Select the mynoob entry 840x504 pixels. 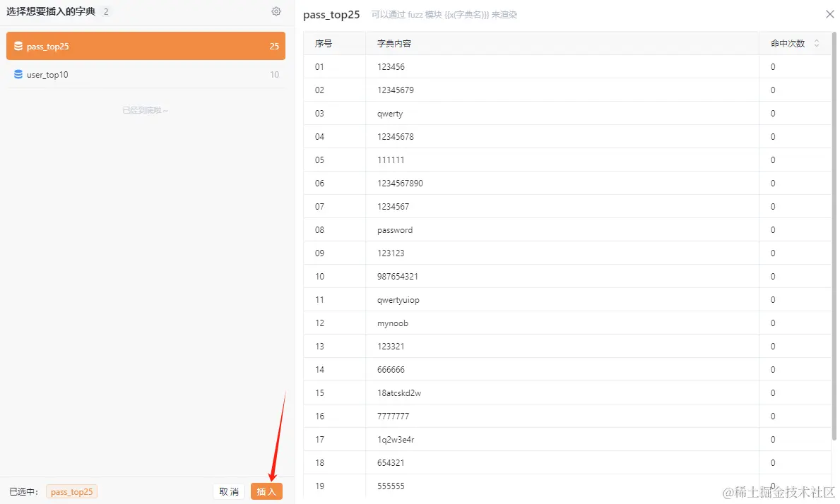click(x=393, y=323)
